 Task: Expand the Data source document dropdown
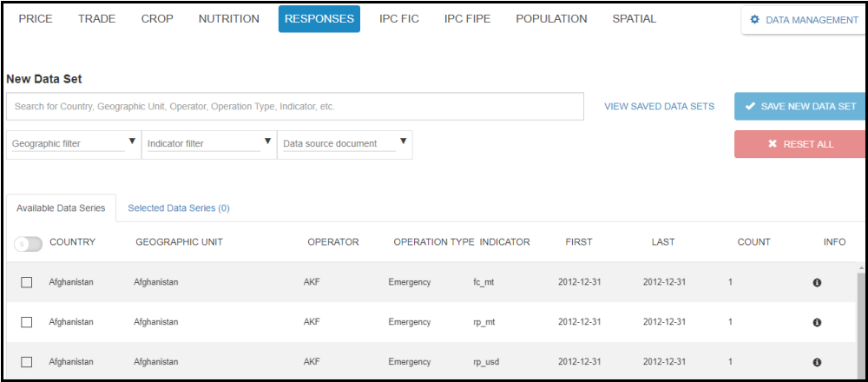tap(345, 143)
